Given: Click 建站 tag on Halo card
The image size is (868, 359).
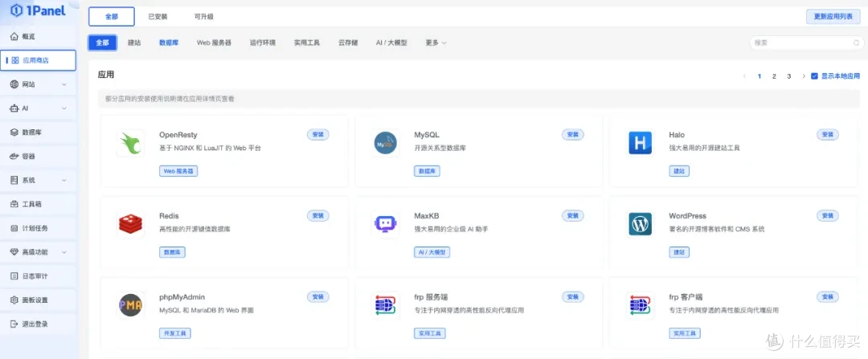Looking at the screenshot, I should tap(678, 171).
